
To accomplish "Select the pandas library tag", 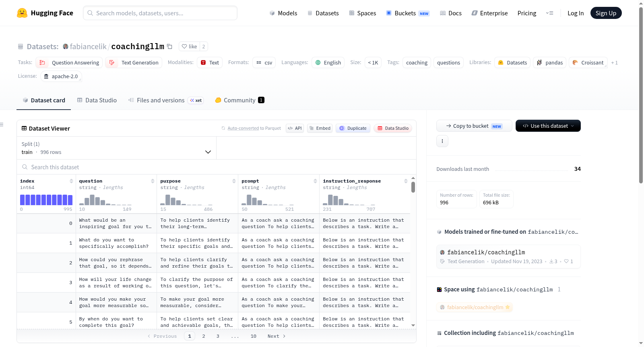I will pos(550,62).
